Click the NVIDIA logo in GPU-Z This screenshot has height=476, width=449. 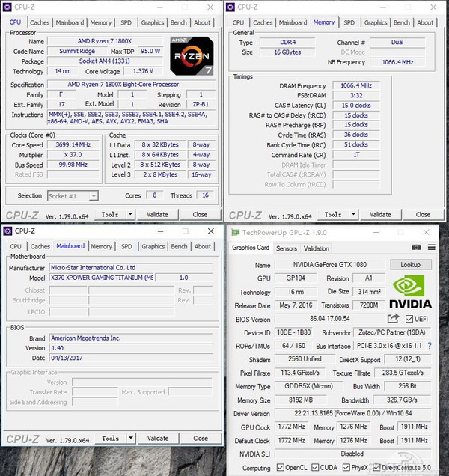[410, 291]
